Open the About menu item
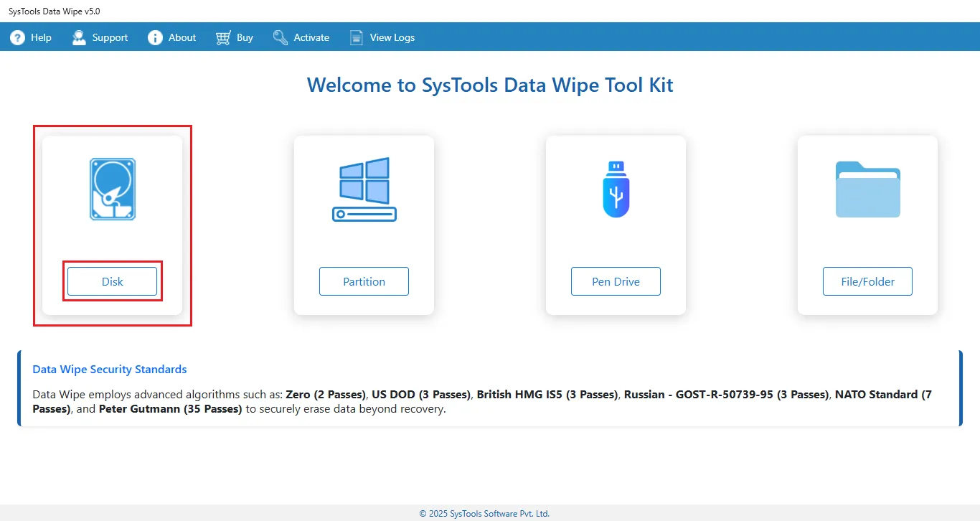980x521 pixels. (x=172, y=37)
